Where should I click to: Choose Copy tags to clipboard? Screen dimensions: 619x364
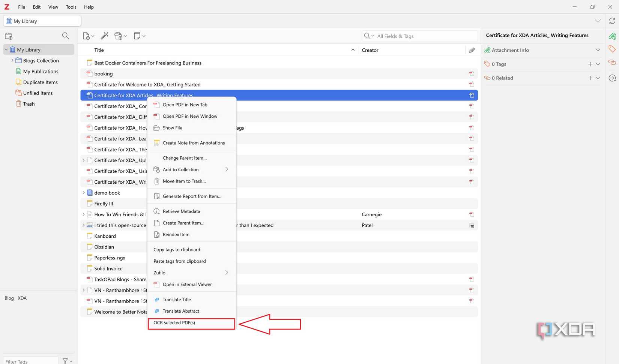click(192, 250)
